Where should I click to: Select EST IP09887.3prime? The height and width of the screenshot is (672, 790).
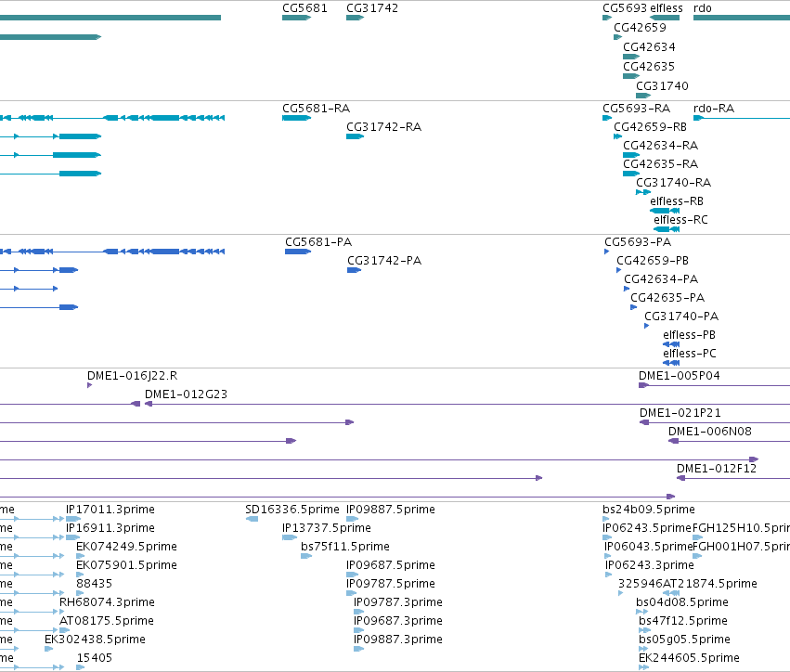pos(398,640)
